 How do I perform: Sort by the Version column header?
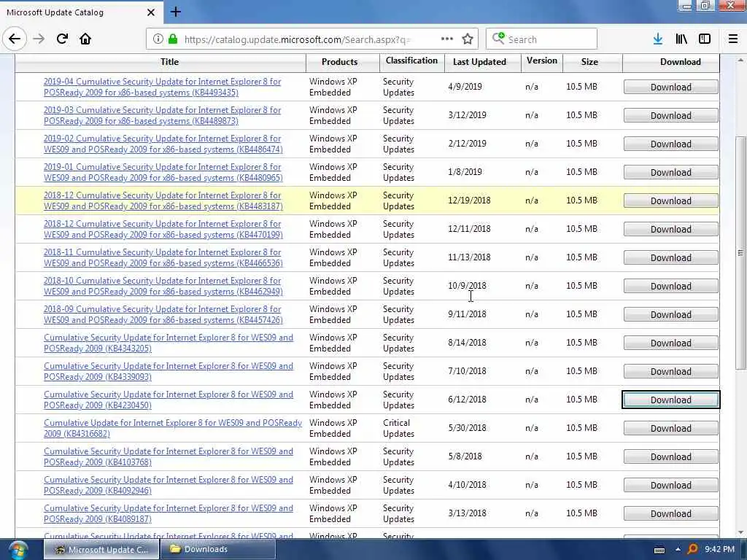point(542,61)
